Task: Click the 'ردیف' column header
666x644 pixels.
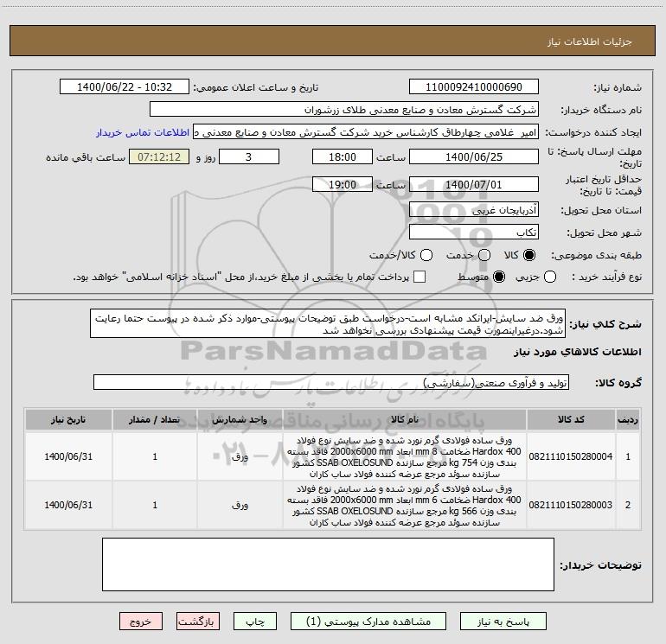Action: (628, 419)
